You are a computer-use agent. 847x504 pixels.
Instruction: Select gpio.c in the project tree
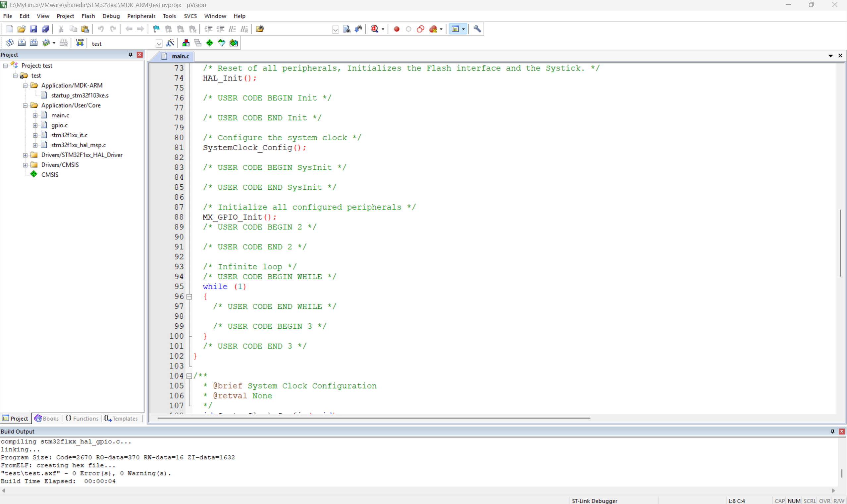coord(60,125)
